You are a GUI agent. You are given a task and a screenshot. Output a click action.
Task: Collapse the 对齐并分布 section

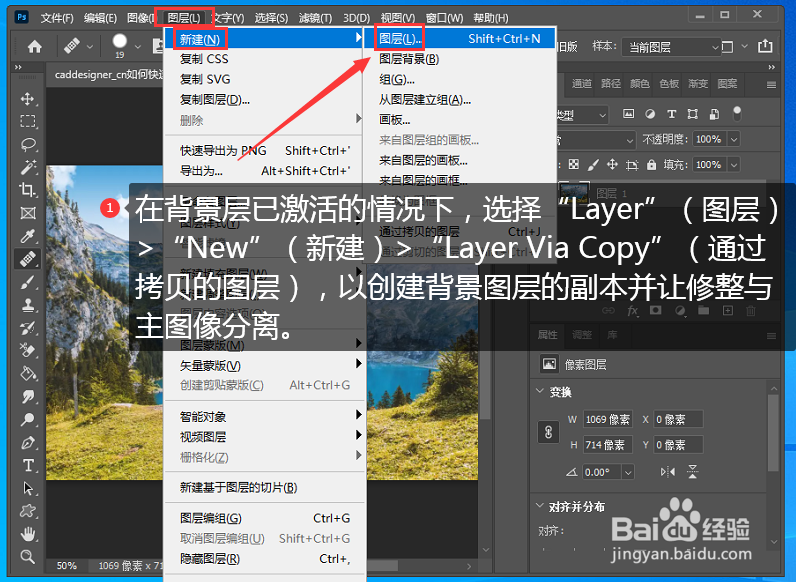(540, 505)
